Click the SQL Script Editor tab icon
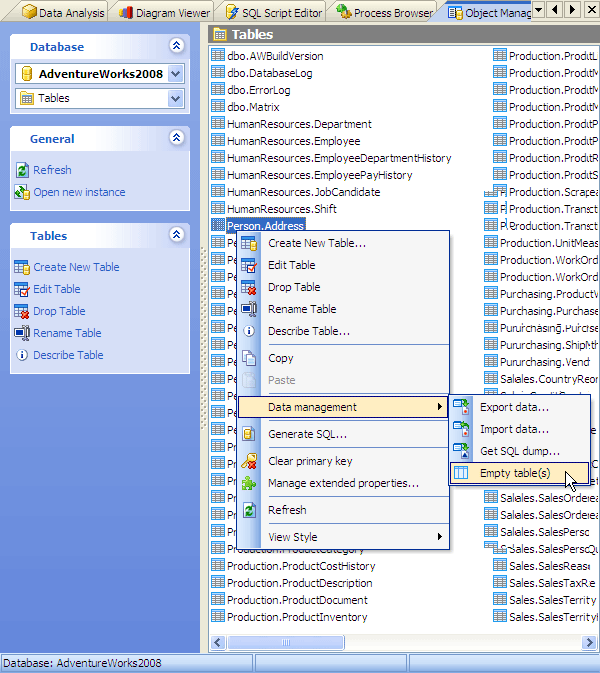Viewport: 600px width, 673px height. (x=232, y=12)
